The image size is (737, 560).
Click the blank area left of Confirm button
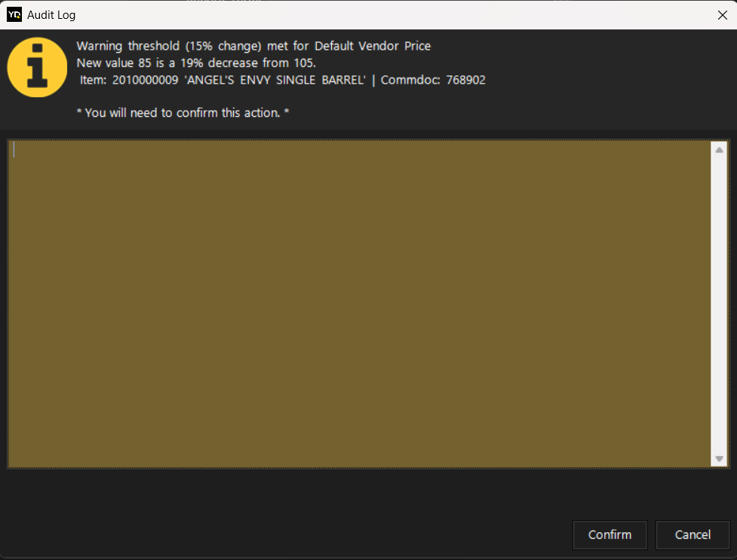pyautogui.click(x=302, y=534)
